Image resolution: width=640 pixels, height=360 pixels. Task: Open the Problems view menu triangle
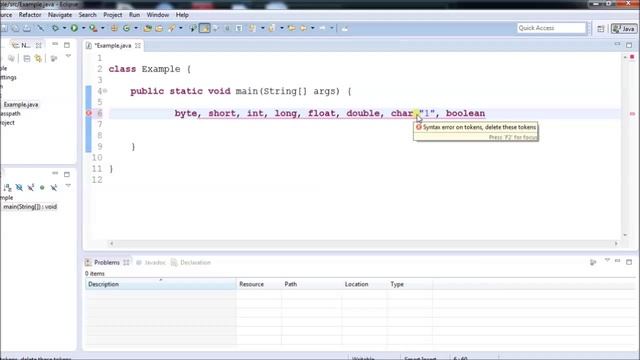[607, 260]
